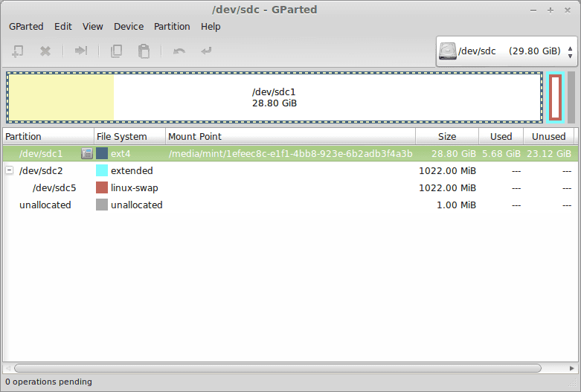Select the /dev/sdc5 partition row

tap(290, 187)
